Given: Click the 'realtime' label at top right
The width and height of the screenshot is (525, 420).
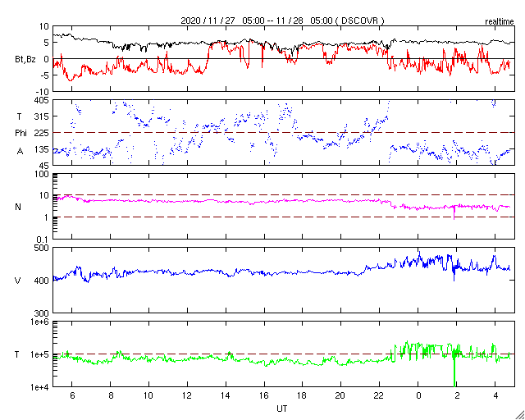Looking at the screenshot, I should [500, 22].
